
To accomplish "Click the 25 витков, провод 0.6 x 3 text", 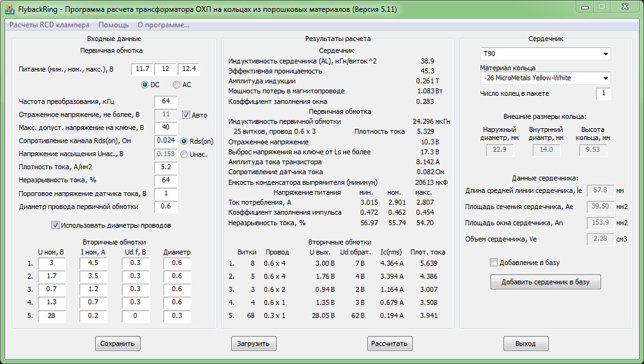I will (x=274, y=132).
